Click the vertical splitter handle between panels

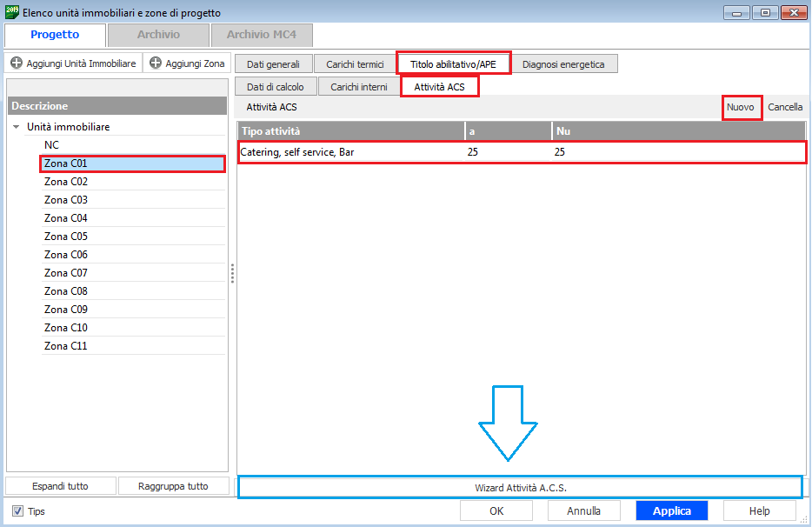pyautogui.click(x=232, y=274)
